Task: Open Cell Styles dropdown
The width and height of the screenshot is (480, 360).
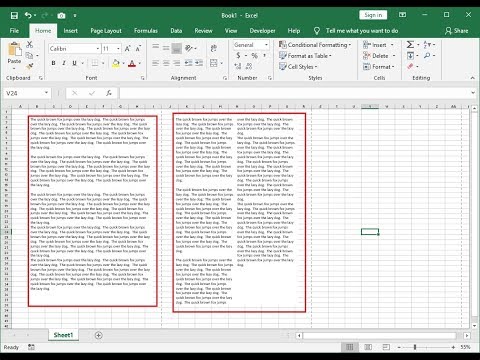Action: point(298,66)
